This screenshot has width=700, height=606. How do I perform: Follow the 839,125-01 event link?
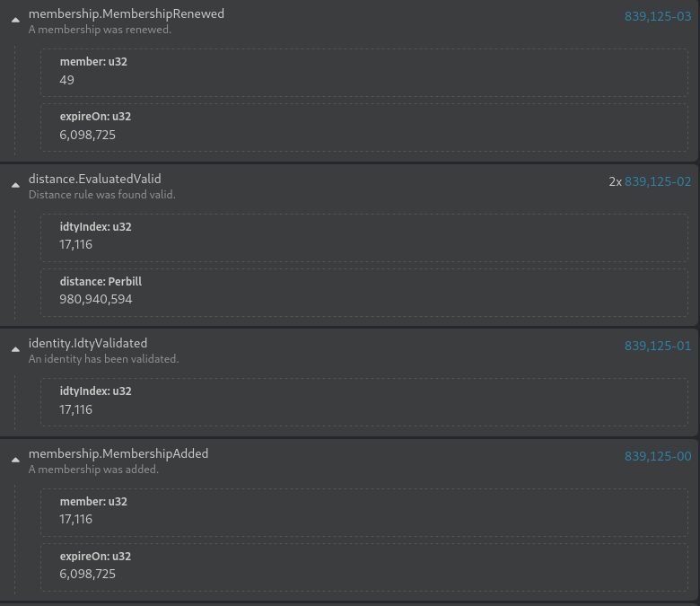click(658, 346)
